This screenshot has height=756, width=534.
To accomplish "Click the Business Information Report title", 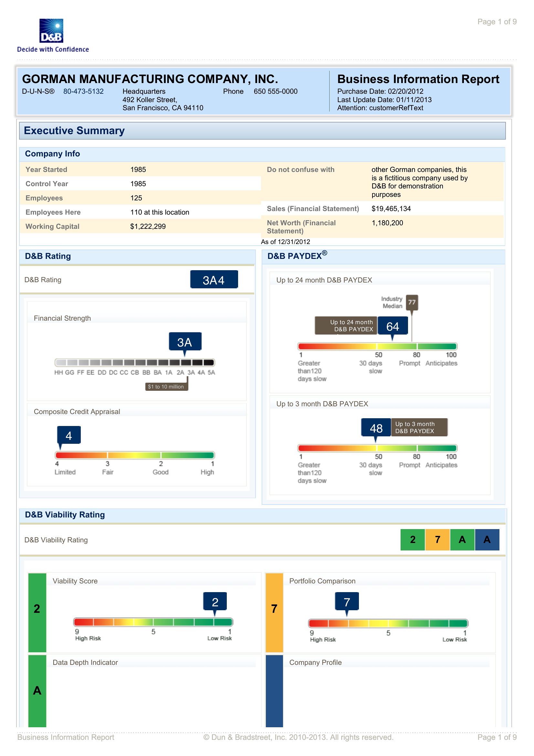I will [419, 80].
